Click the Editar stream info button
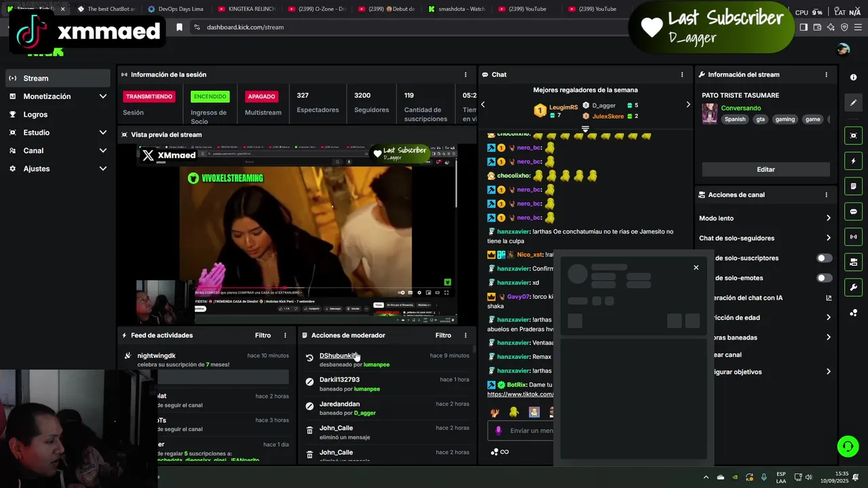Image resolution: width=868 pixels, height=488 pixels. tap(766, 169)
